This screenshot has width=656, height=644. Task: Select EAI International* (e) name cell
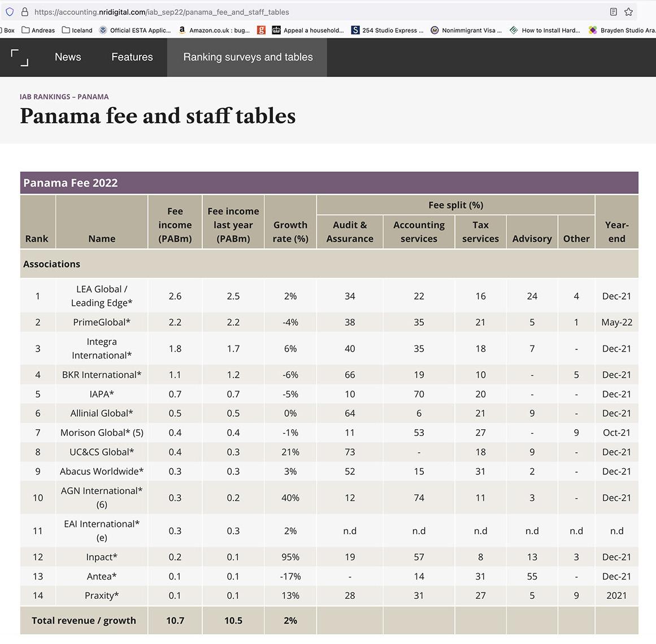[102, 530]
